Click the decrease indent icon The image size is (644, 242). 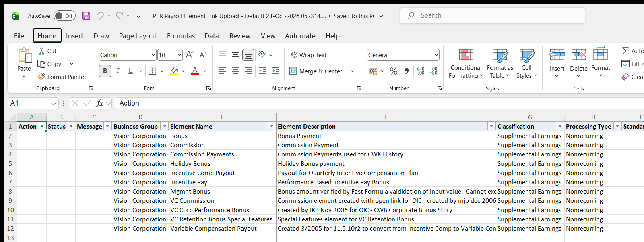pos(262,71)
